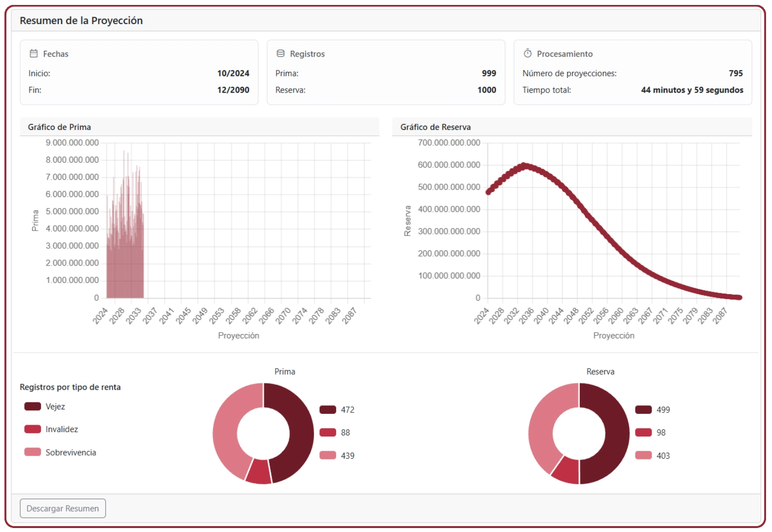Click the "Gráfico de Reserva" panel title

tap(436, 127)
